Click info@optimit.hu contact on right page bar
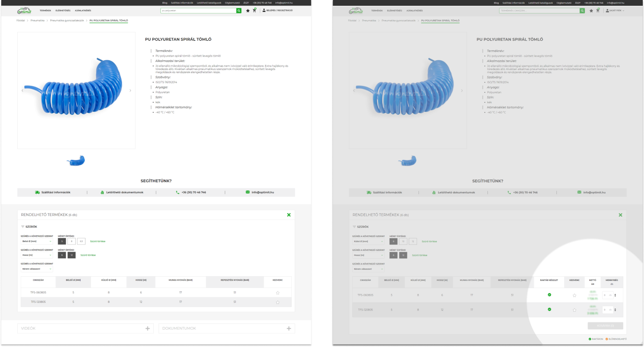Viewport: 644px width, 347px height. coord(591,192)
